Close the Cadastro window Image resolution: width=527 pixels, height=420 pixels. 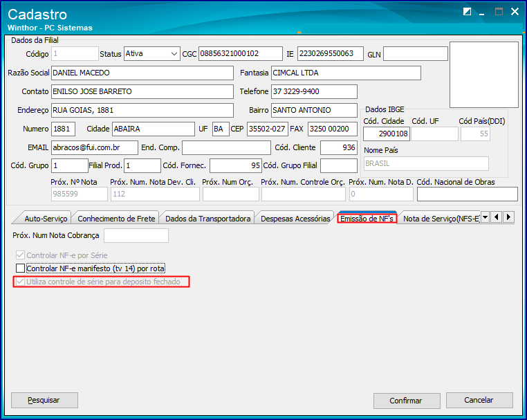(x=515, y=12)
